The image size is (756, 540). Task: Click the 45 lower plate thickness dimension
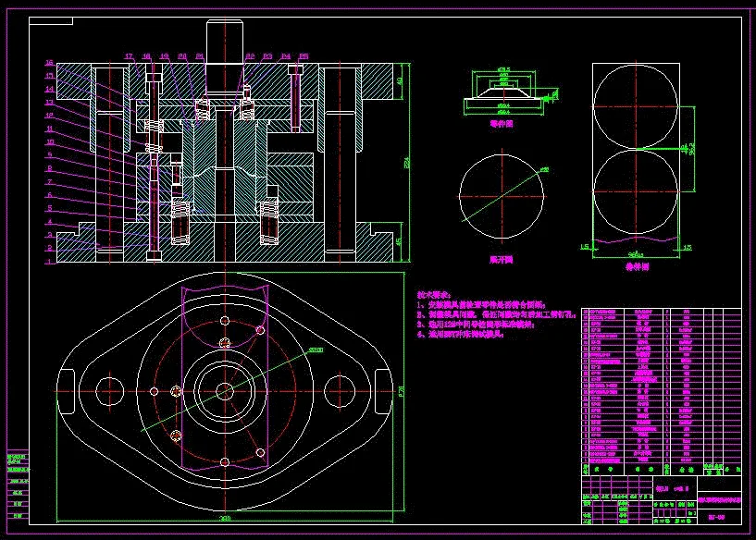click(x=399, y=241)
